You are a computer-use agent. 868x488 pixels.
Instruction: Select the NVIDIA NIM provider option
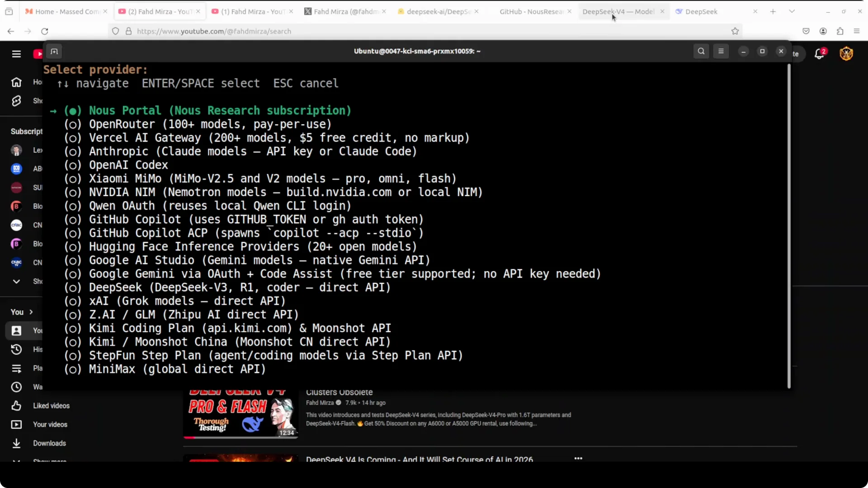(x=274, y=192)
